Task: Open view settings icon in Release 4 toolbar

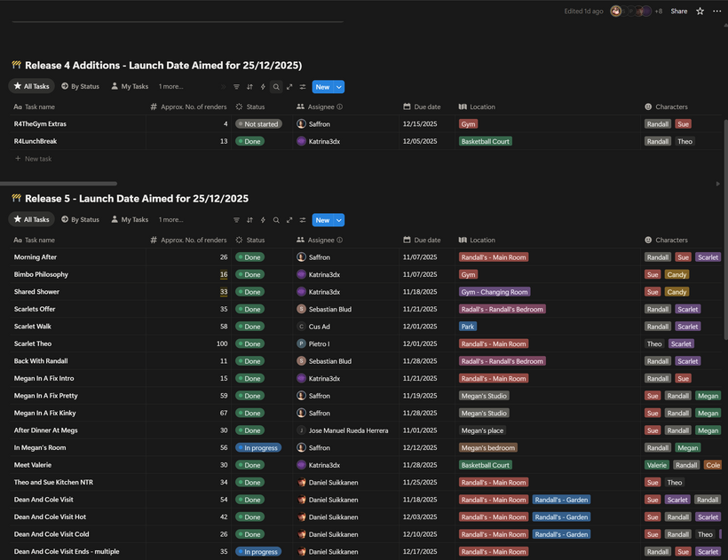Action: coord(303,87)
